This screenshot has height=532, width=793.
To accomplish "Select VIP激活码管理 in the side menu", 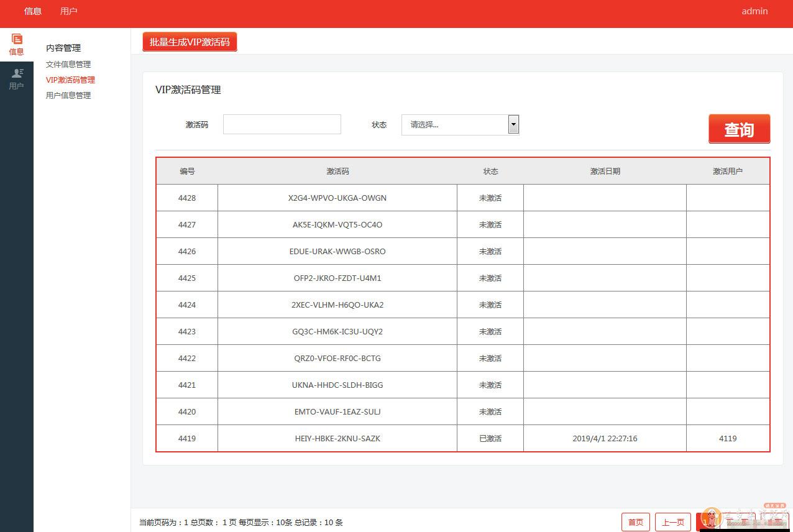I will coord(70,80).
